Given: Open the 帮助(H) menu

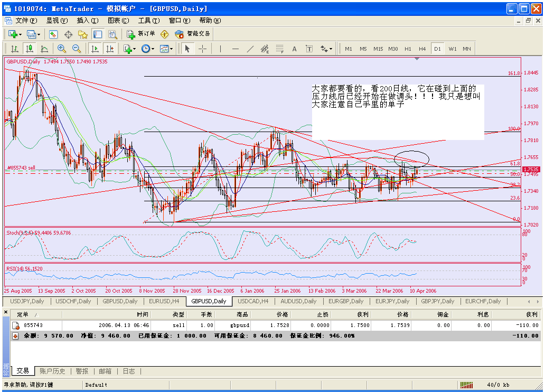Looking at the screenshot, I should 210,21.
